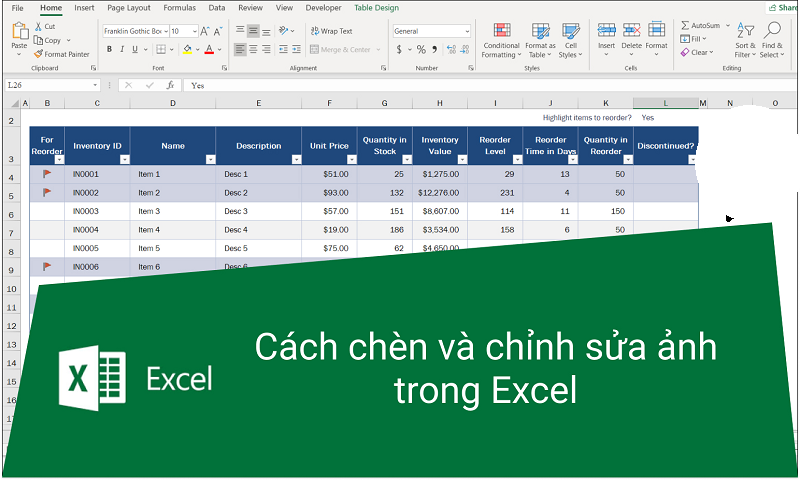Open the Font dialog launcher

(x=224, y=68)
